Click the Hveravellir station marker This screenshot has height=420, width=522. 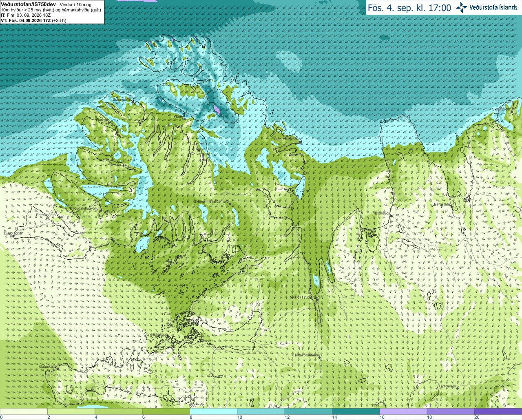pos(457,388)
